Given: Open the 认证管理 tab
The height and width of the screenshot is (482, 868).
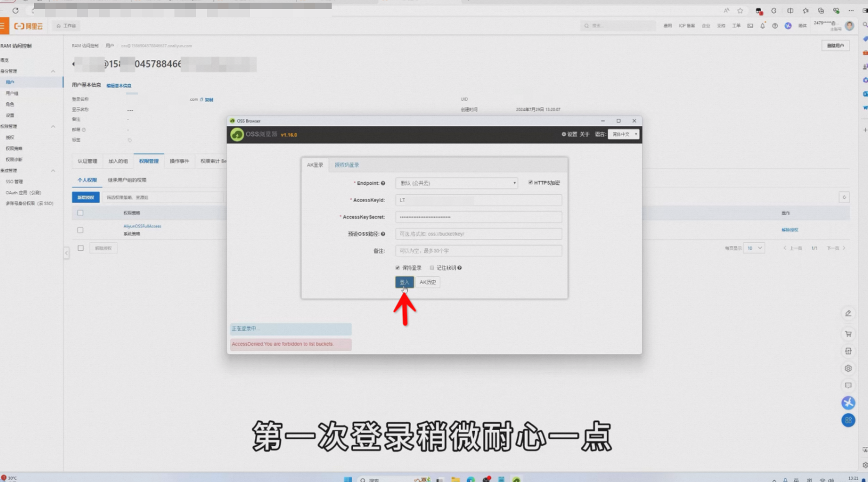Looking at the screenshot, I should click(88, 161).
